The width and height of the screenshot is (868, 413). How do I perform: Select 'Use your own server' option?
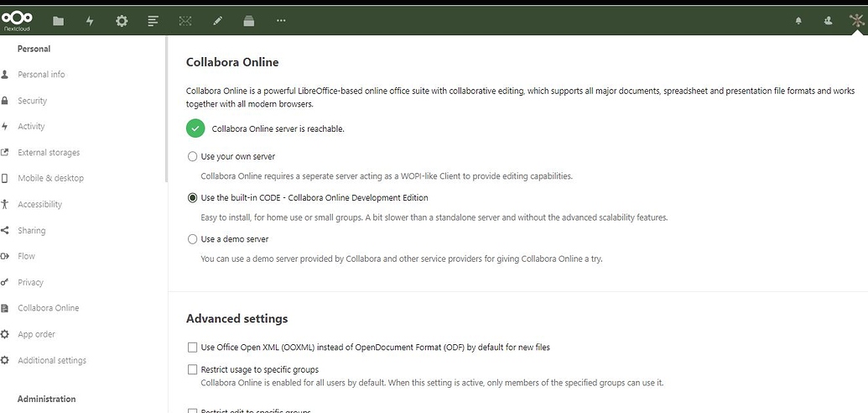click(x=193, y=157)
